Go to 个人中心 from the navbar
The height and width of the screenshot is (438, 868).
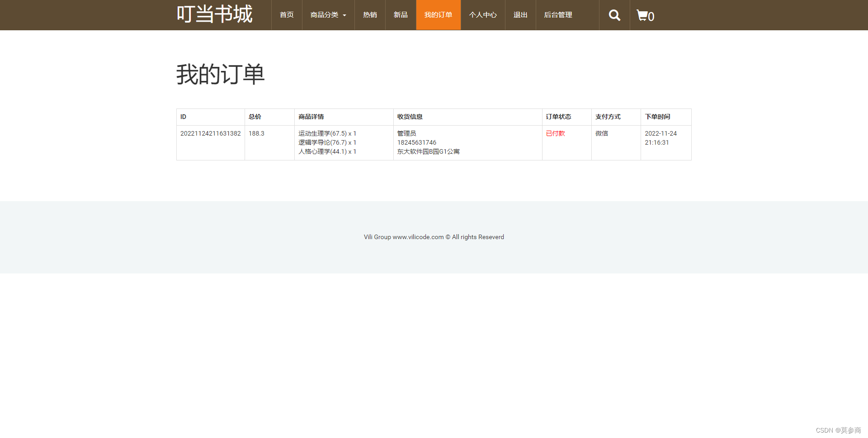[x=482, y=15]
